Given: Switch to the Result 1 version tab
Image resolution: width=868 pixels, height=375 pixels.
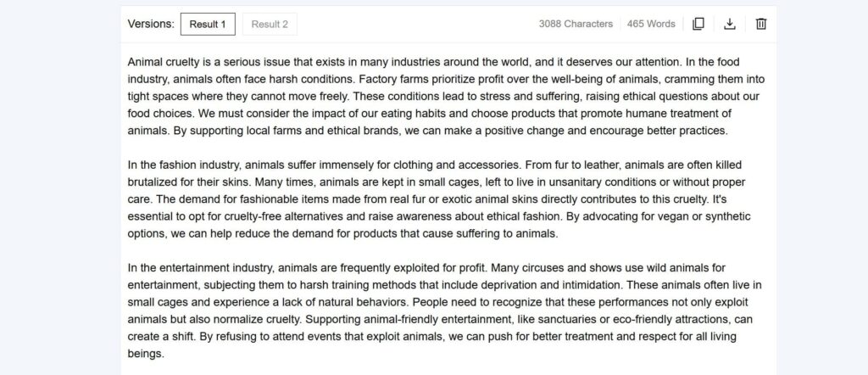Looking at the screenshot, I should pos(208,24).
